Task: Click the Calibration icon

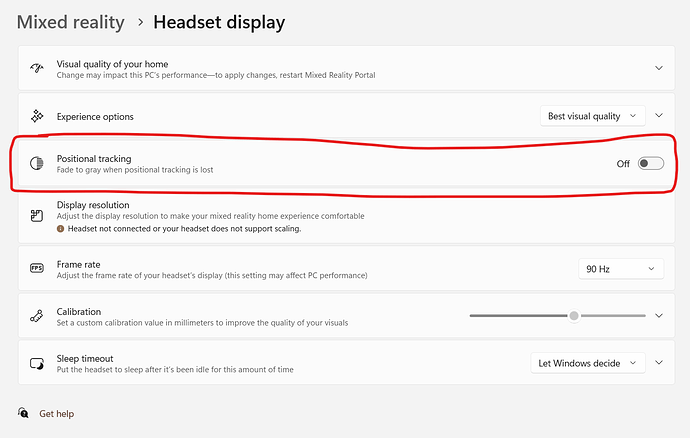Action: (37, 316)
